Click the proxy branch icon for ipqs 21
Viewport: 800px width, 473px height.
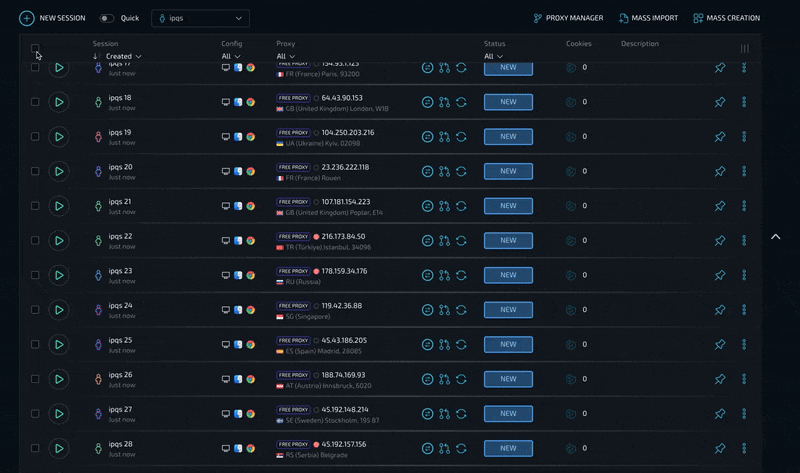tap(444, 206)
